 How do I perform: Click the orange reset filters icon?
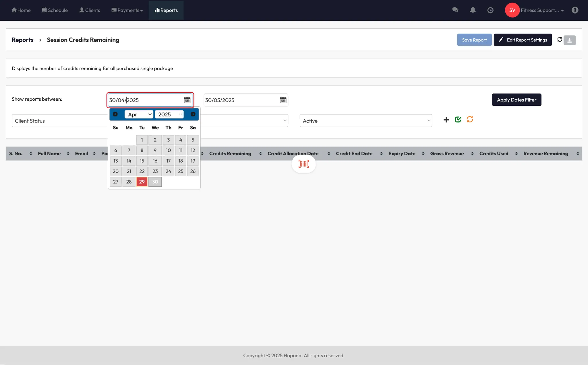coord(470,119)
